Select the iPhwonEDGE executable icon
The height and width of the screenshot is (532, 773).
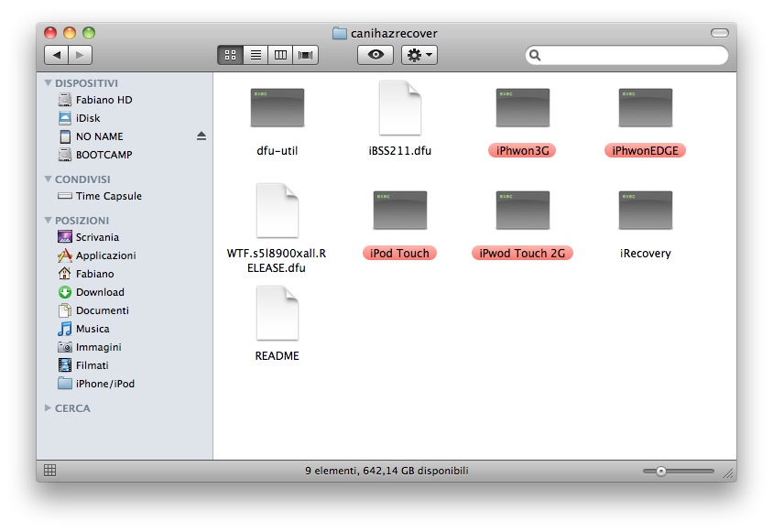pyautogui.click(x=646, y=108)
